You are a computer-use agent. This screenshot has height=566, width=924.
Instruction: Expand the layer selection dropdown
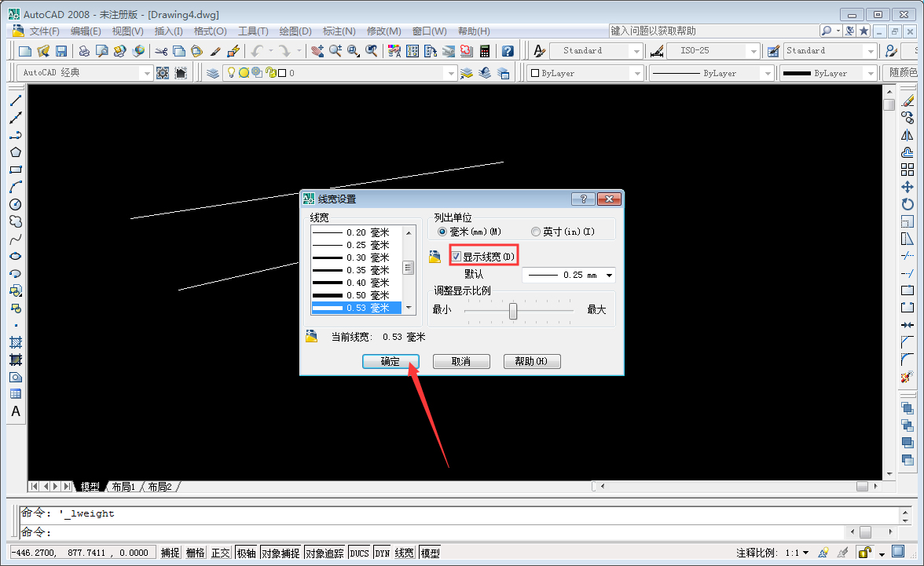point(451,72)
